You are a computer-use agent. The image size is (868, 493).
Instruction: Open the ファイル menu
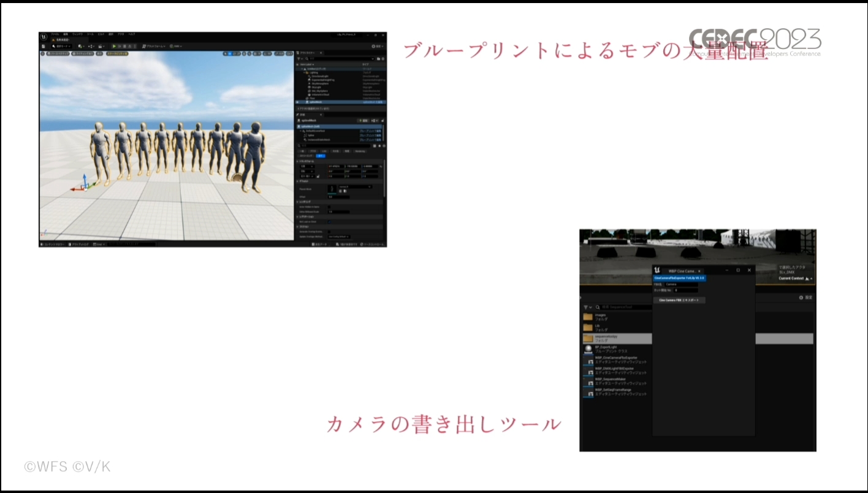[x=55, y=34]
